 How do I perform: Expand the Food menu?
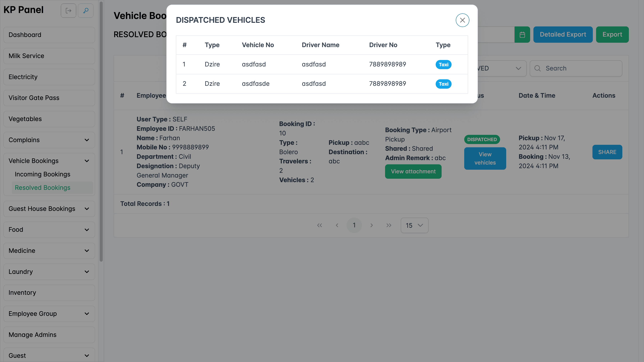click(x=49, y=230)
